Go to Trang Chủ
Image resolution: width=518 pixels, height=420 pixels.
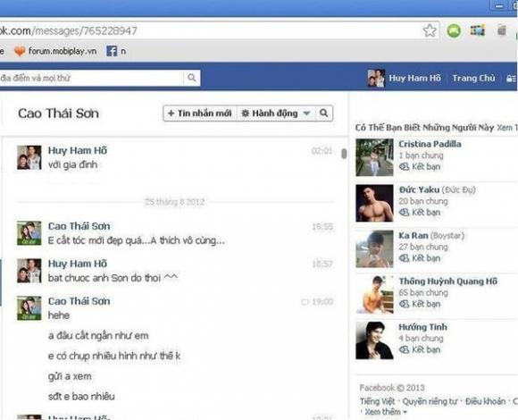click(x=473, y=79)
